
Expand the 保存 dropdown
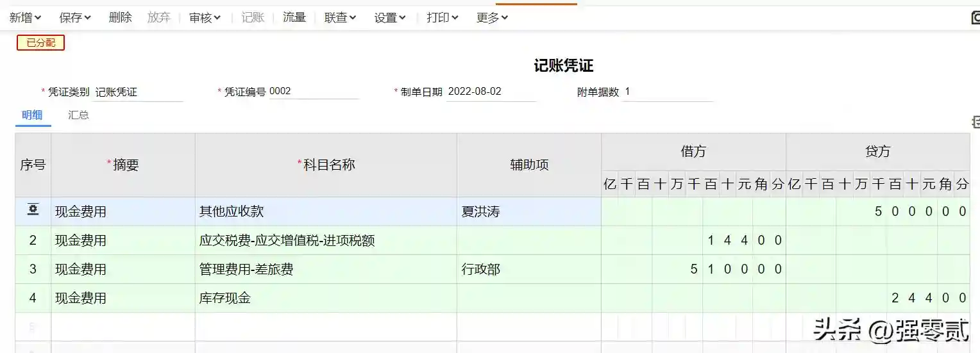pos(75,18)
